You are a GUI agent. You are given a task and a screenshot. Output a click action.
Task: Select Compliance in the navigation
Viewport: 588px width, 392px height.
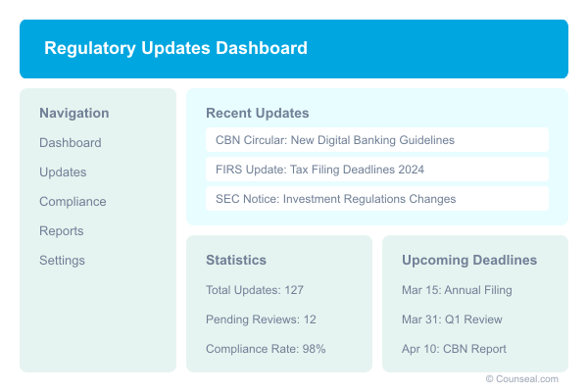[73, 202]
